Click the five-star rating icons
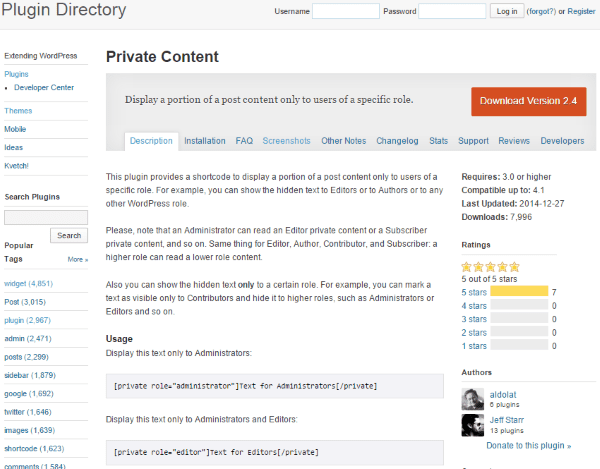Image resolution: width=600 pixels, height=469 pixels. [490, 267]
